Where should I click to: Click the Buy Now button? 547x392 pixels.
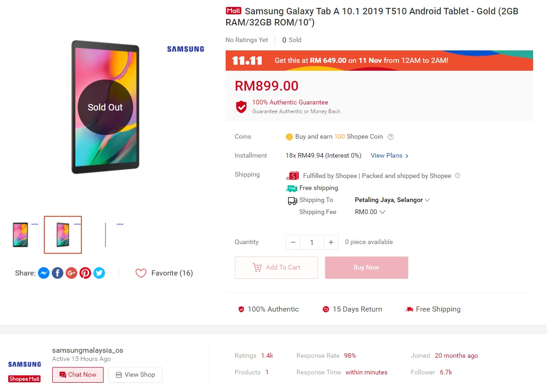pyautogui.click(x=366, y=268)
